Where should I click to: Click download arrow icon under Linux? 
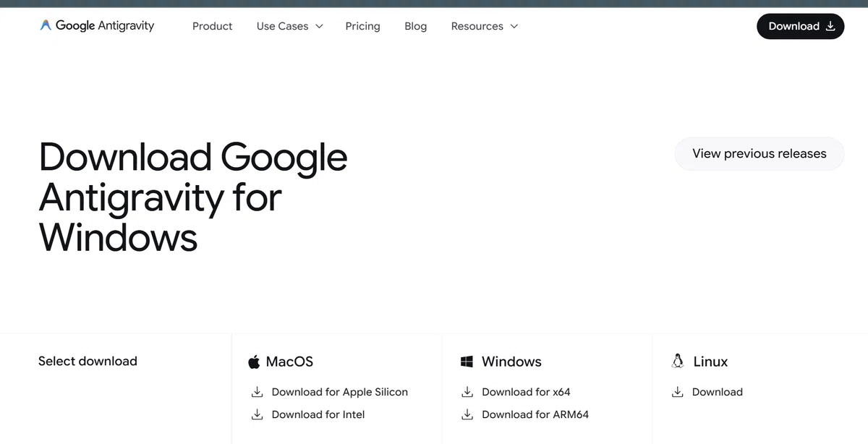click(x=677, y=392)
